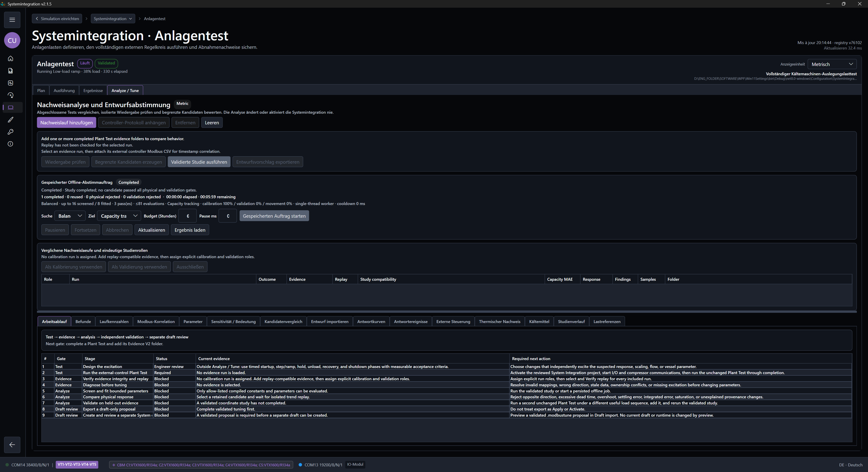The image size is (868, 472).
Task: Click the IO-Modul status badge
Action: [355, 465]
